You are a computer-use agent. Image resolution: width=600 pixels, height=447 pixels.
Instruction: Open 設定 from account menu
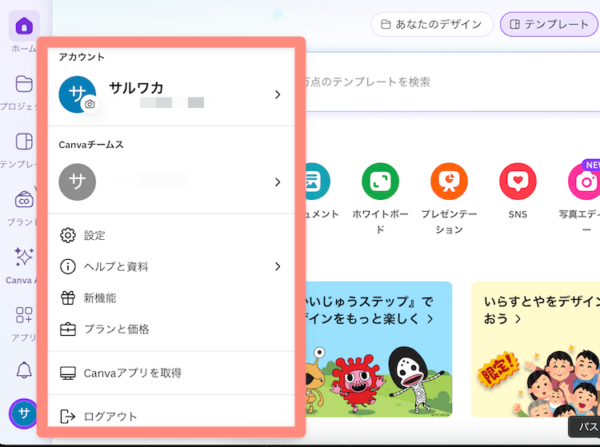[x=171, y=235]
